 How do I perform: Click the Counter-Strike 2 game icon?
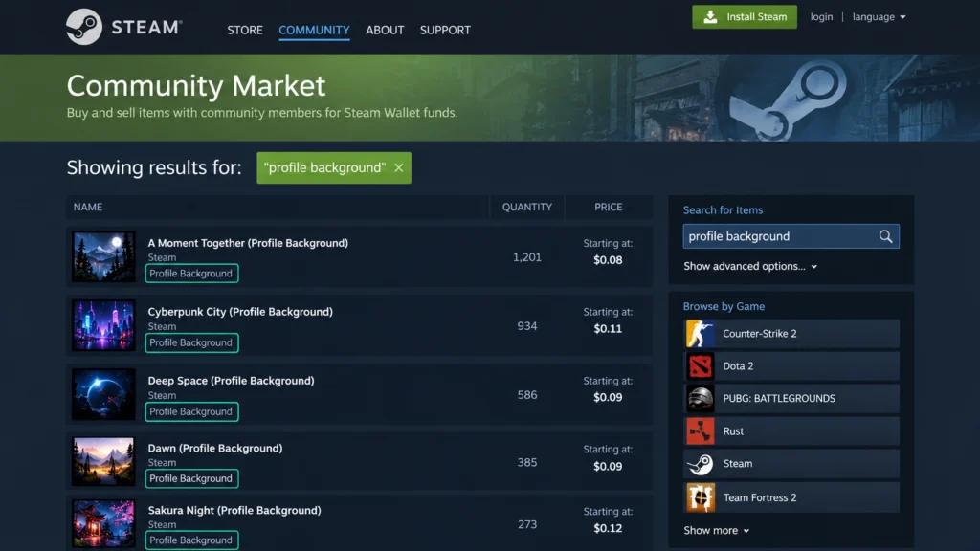pyautogui.click(x=700, y=334)
